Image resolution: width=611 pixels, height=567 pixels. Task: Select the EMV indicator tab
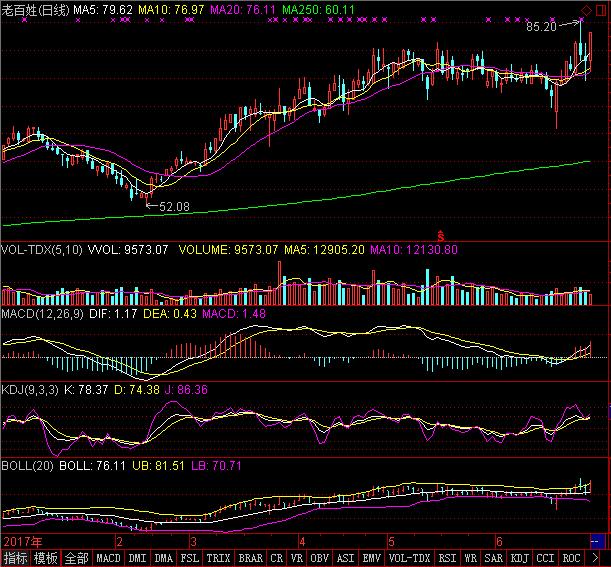coord(372,558)
